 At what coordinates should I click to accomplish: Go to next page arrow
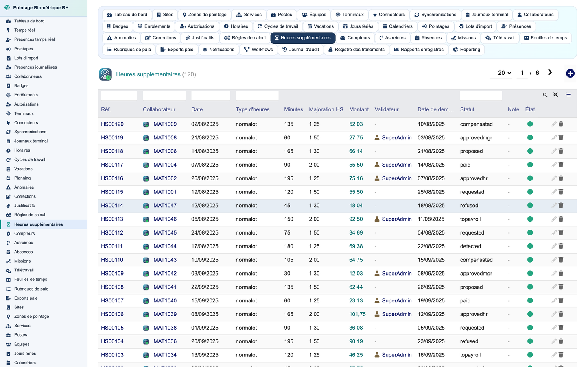[x=550, y=72]
